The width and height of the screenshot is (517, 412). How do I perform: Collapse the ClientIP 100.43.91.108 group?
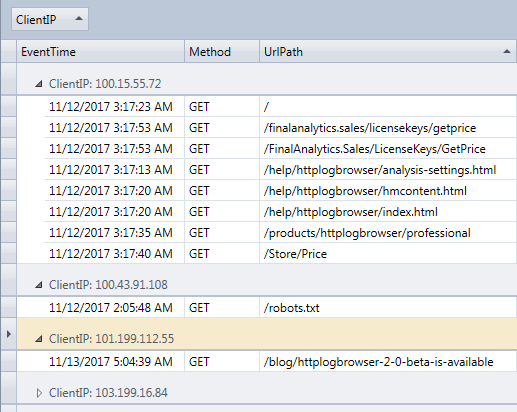pos(39,285)
